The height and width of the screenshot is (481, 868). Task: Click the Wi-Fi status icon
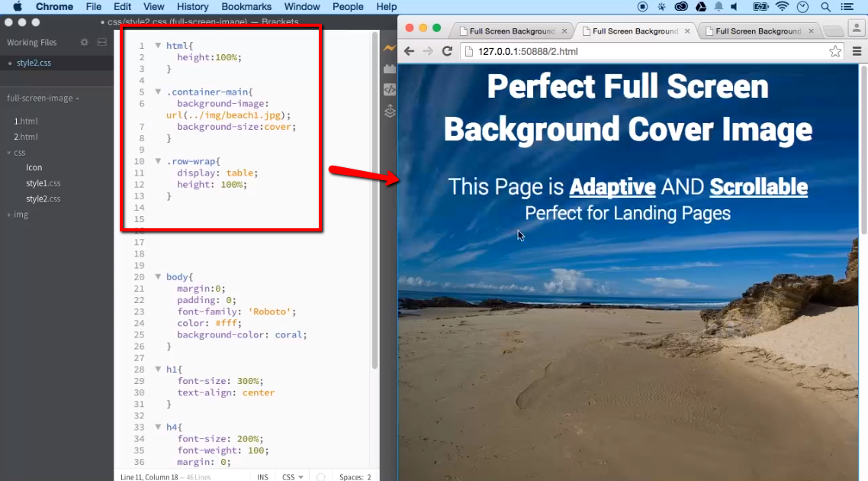782,7
